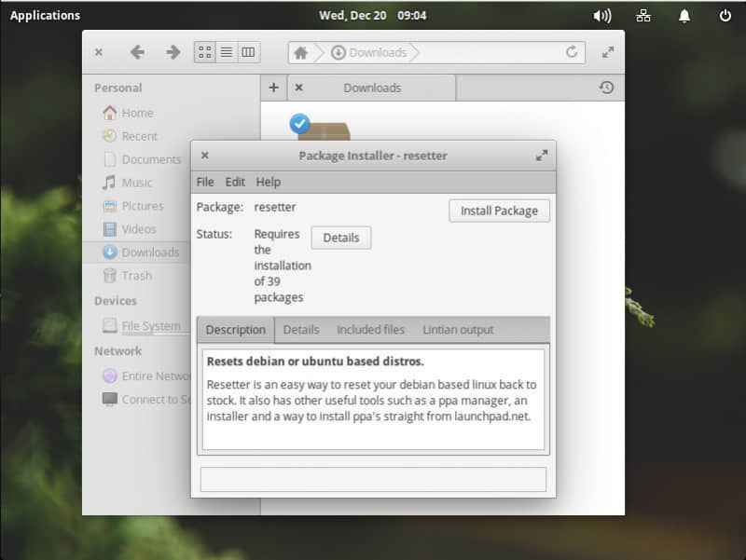Click the forward navigation arrow
746x560 pixels.
coord(173,52)
